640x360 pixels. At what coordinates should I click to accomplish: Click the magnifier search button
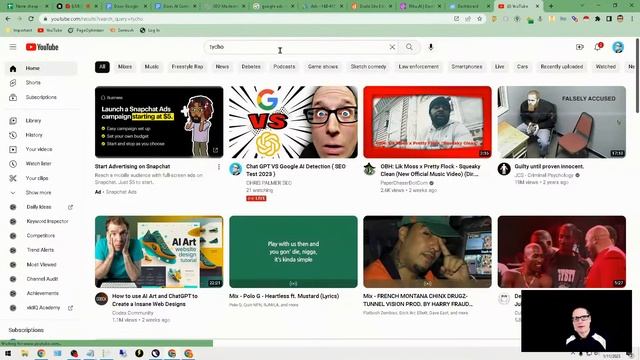tap(409, 47)
